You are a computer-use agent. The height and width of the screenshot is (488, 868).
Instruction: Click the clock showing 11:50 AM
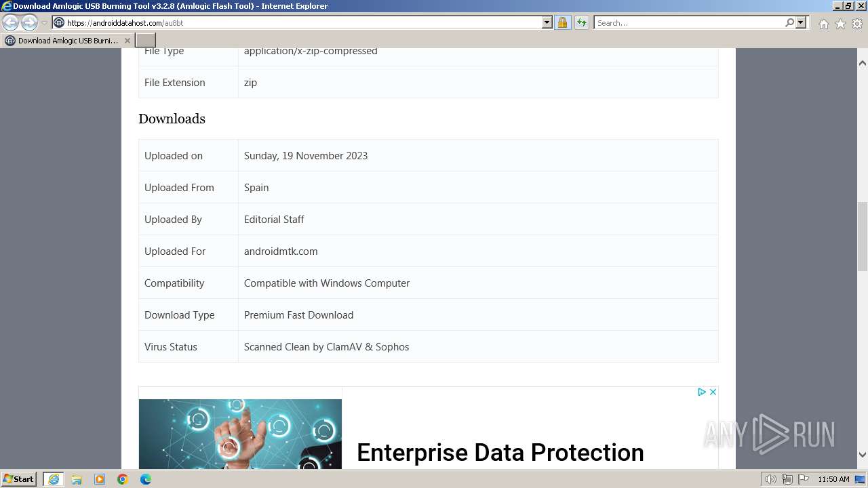pyautogui.click(x=833, y=479)
